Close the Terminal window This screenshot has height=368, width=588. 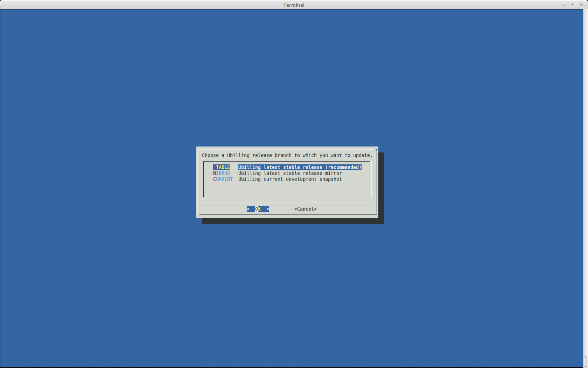[581, 5]
